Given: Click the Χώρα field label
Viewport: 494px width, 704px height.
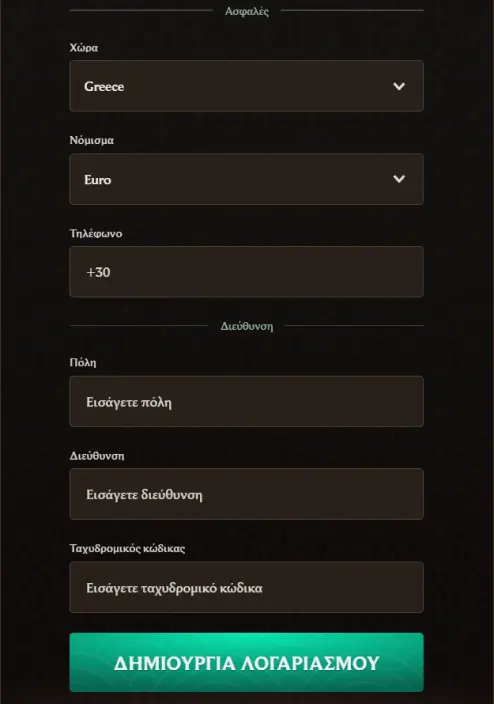Looking at the screenshot, I should tap(84, 48).
